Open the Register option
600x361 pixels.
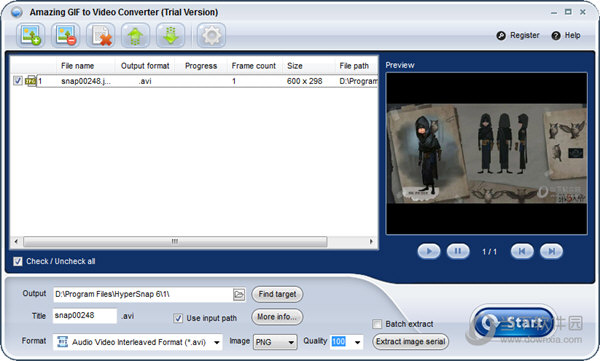518,35
